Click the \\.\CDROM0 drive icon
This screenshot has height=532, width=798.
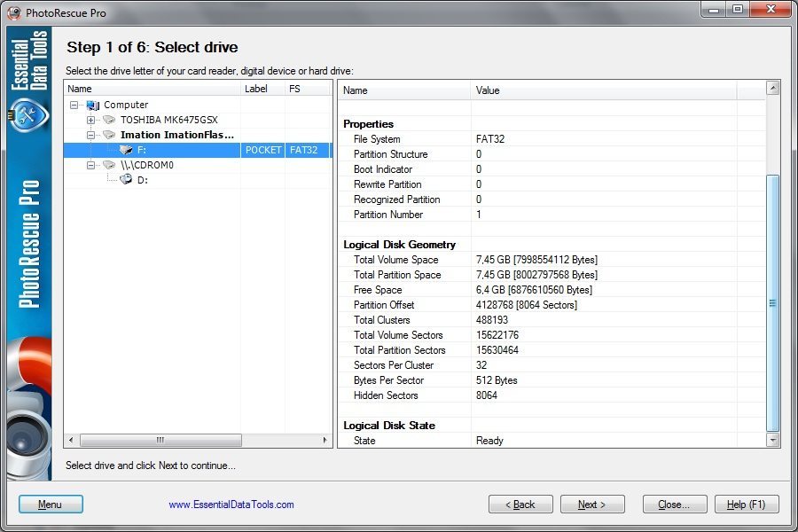point(109,165)
